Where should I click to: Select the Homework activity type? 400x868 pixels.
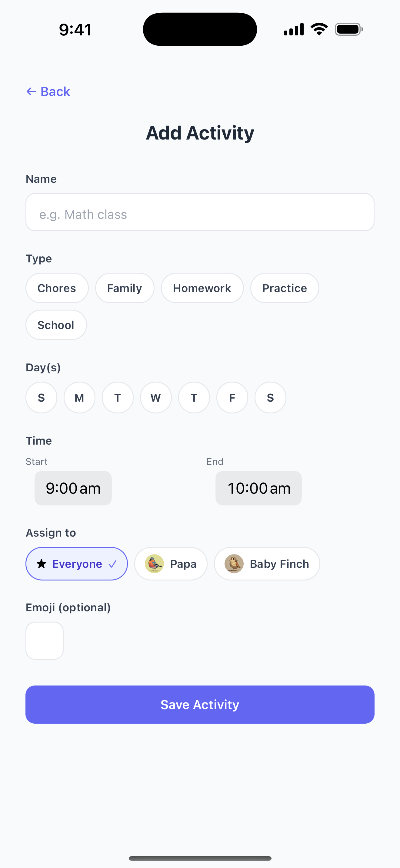pos(202,288)
